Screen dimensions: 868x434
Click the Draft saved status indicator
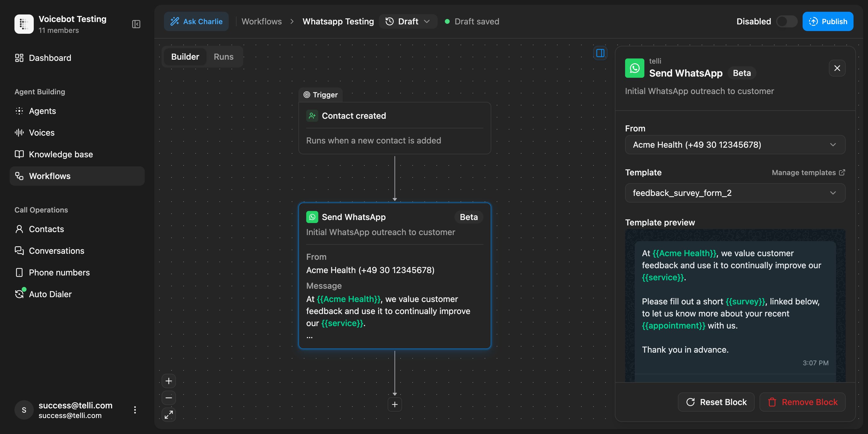472,22
